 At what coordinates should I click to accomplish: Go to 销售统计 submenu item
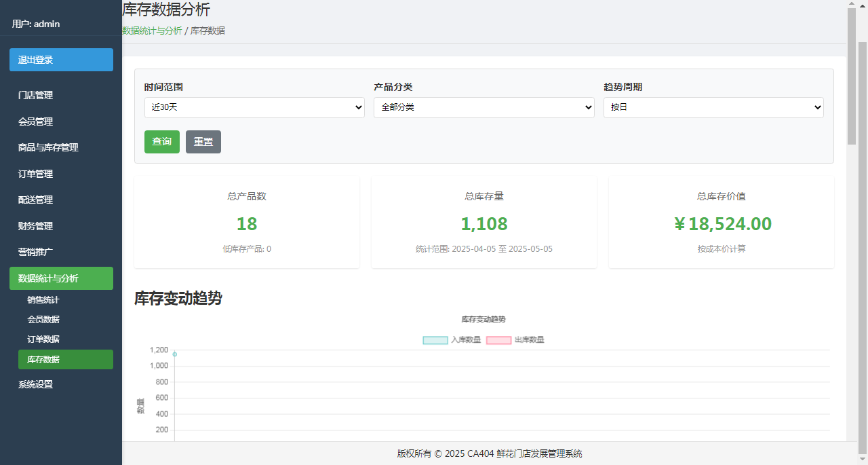(66, 300)
